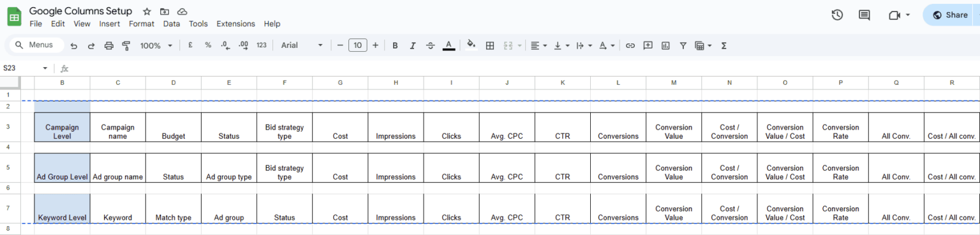Image resolution: width=980 pixels, height=235 pixels.
Task: Open the fill color picker
Action: pyautogui.click(x=471, y=45)
